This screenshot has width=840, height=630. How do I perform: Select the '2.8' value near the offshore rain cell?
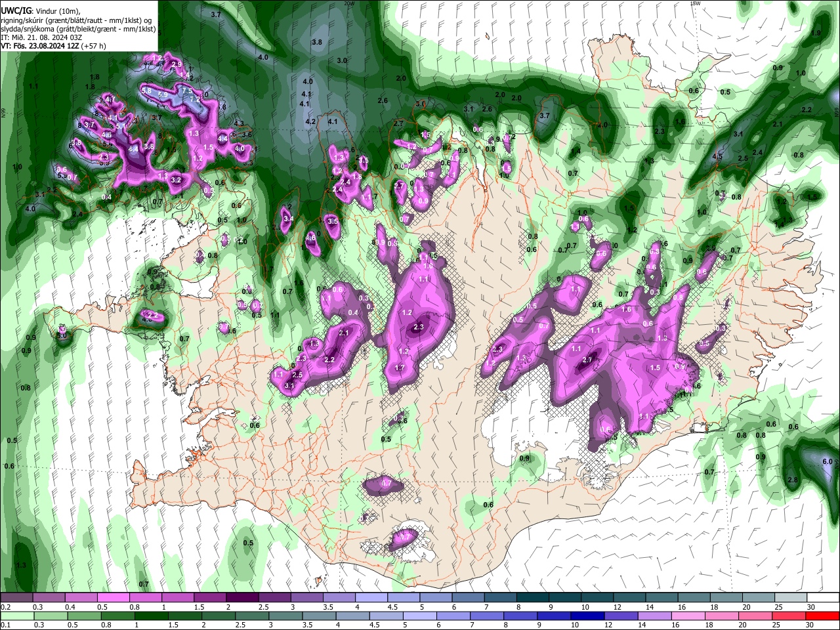point(792,480)
